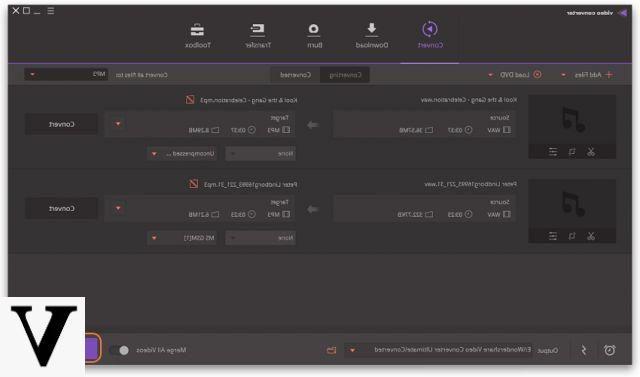
Task: Open the MS GSM audio track dropdown
Action: tap(181, 238)
